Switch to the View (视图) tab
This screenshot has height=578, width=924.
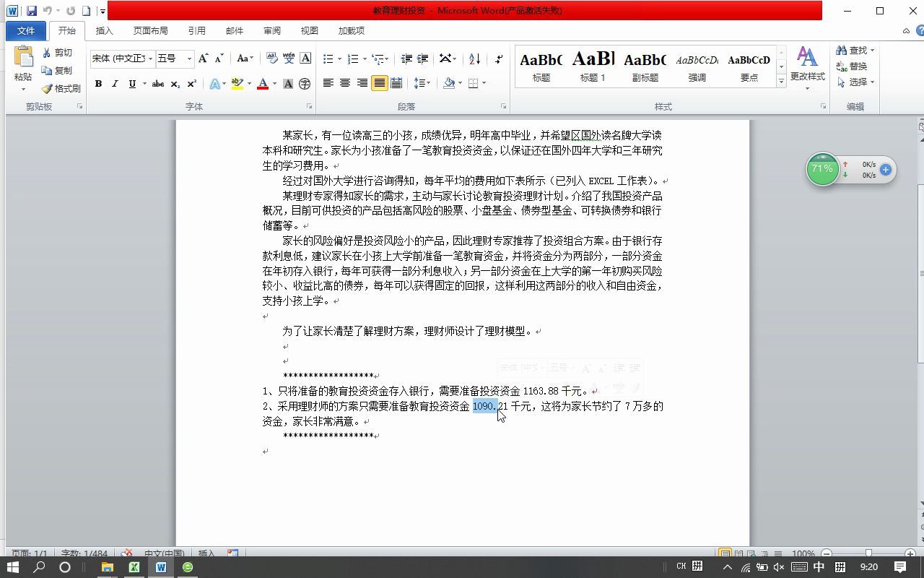tap(310, 30)
